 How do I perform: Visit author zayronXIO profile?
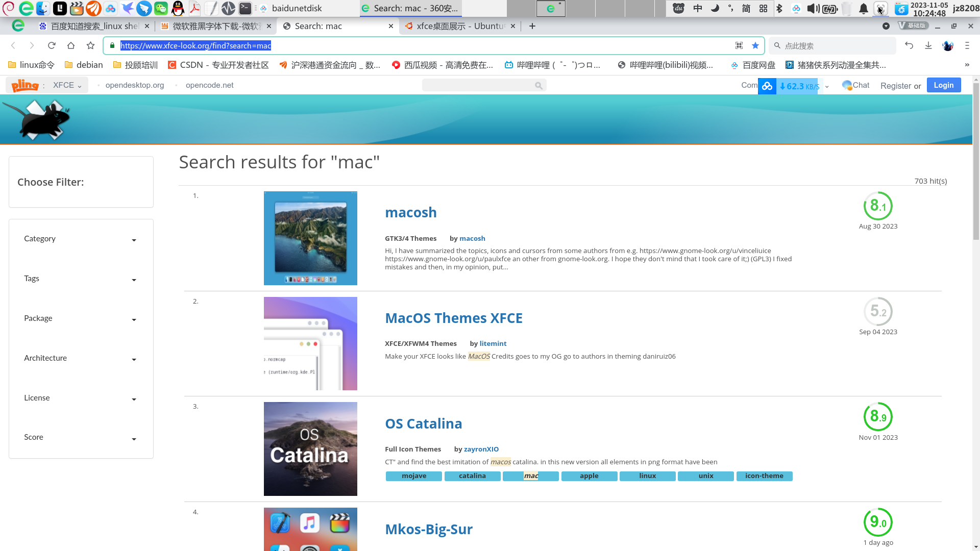[481, 449]
